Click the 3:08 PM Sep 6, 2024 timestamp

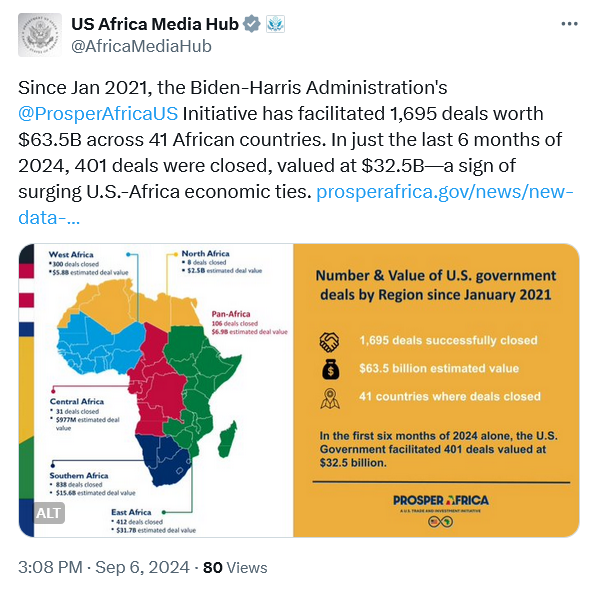[x=104, y=567]
